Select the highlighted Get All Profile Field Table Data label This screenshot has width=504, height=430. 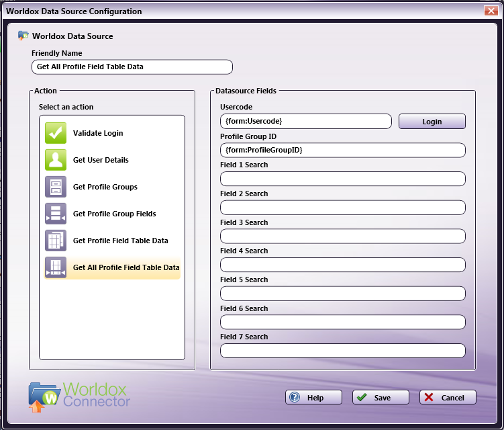tap(126, 267)
